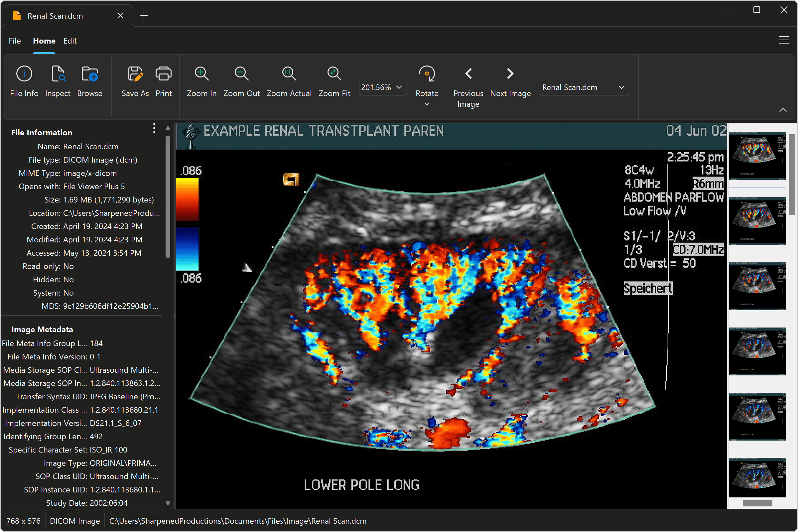Open File Information panel options menu
Screen dimensions: 798x532
154,128
